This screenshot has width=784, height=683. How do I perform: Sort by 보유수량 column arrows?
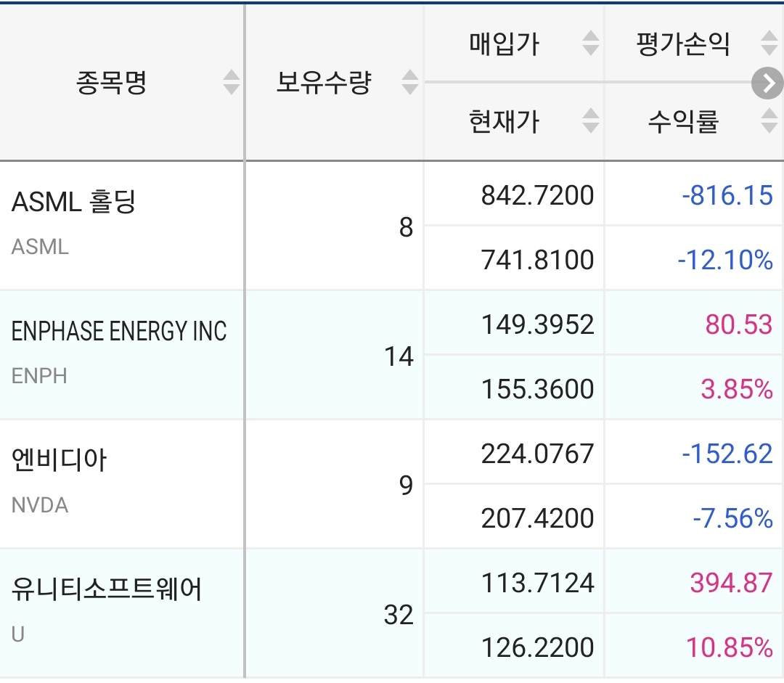click(x=410, y=82)
